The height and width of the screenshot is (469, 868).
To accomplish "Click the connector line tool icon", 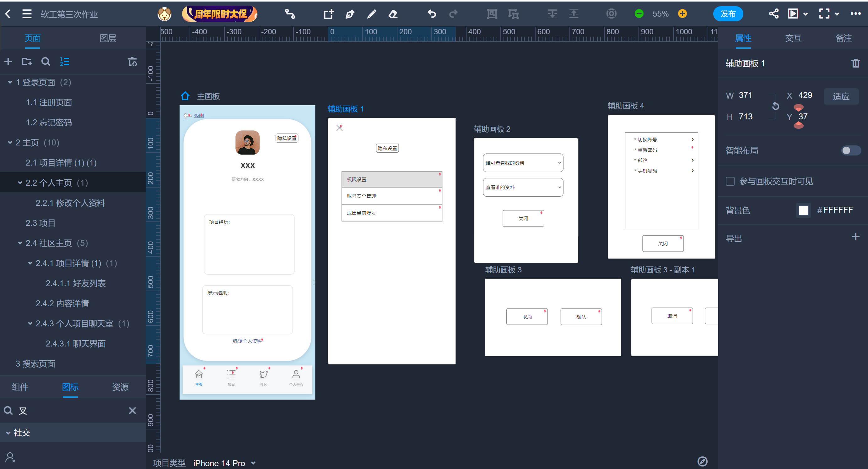I will click(290, 14).
